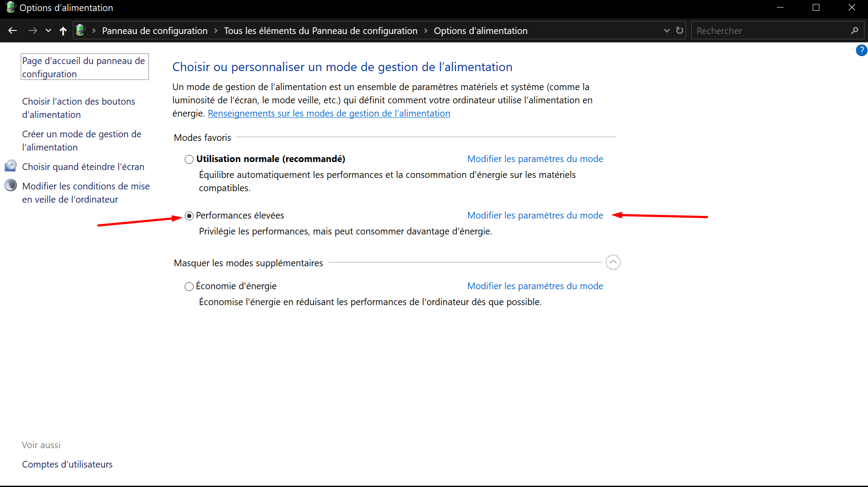Click the power options title bar icon
Screen dimensions: 868x487
[x=10, y=8]
